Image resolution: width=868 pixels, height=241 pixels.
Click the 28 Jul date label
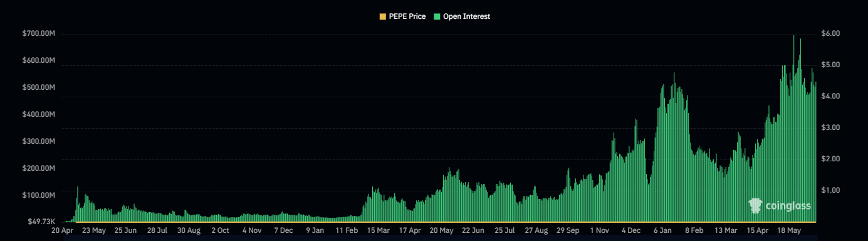click(157, 231)
